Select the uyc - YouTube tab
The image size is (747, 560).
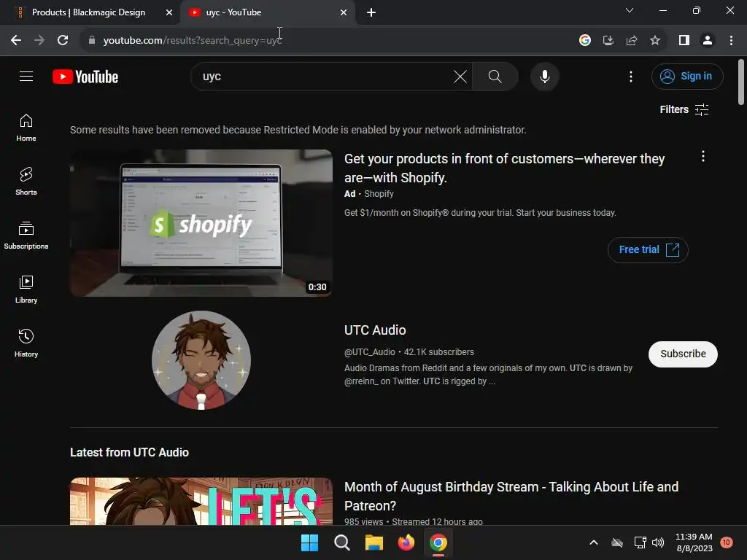(233, 12)
